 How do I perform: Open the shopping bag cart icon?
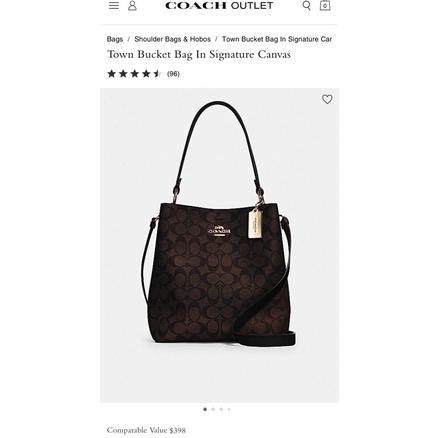pos(325,5)
